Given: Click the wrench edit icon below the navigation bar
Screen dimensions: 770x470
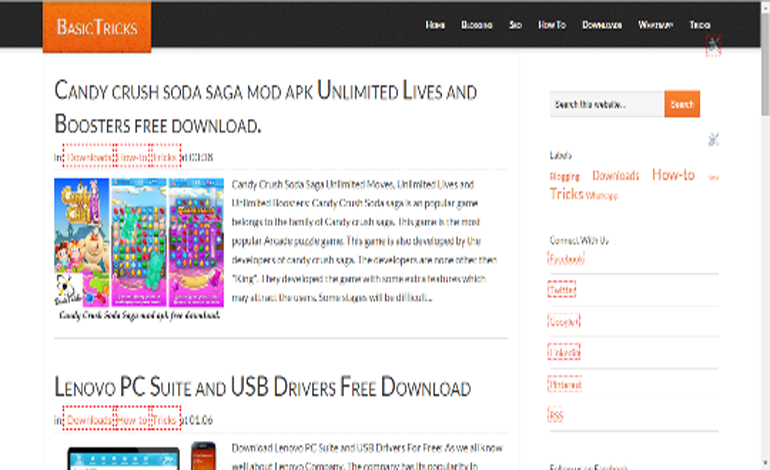Looking at the screenshot, I should (x=714, y=46).
